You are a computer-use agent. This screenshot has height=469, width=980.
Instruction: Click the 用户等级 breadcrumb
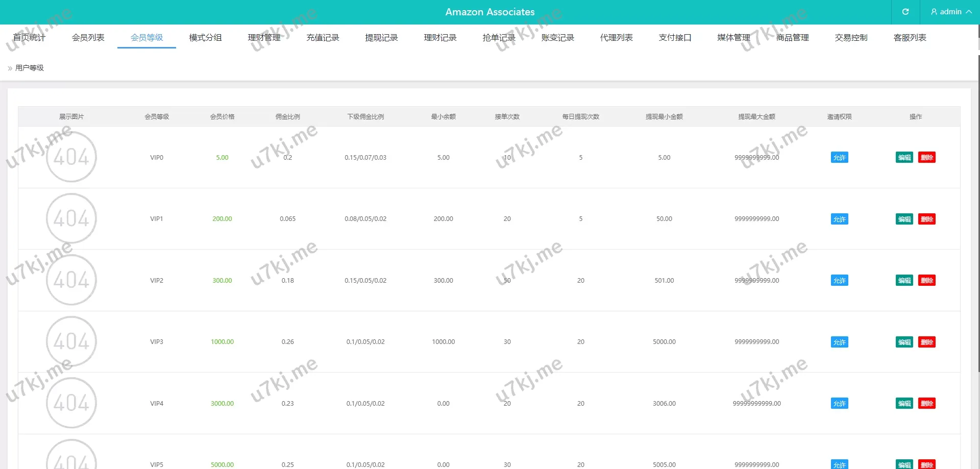[30, 68]
